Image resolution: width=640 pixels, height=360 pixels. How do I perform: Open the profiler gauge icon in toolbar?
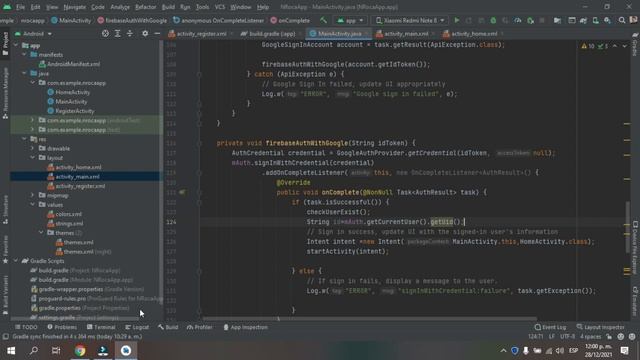coord(518,20)
